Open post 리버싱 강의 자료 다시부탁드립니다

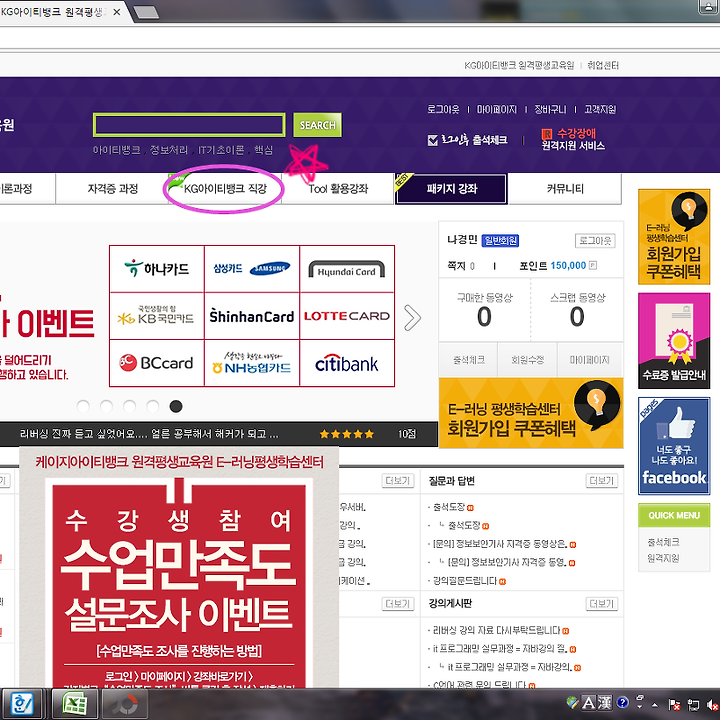[x=496, y=630]
